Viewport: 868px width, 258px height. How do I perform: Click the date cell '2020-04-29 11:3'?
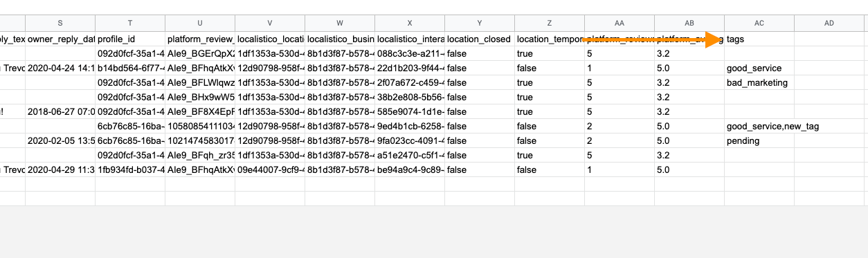pos(60,170)
